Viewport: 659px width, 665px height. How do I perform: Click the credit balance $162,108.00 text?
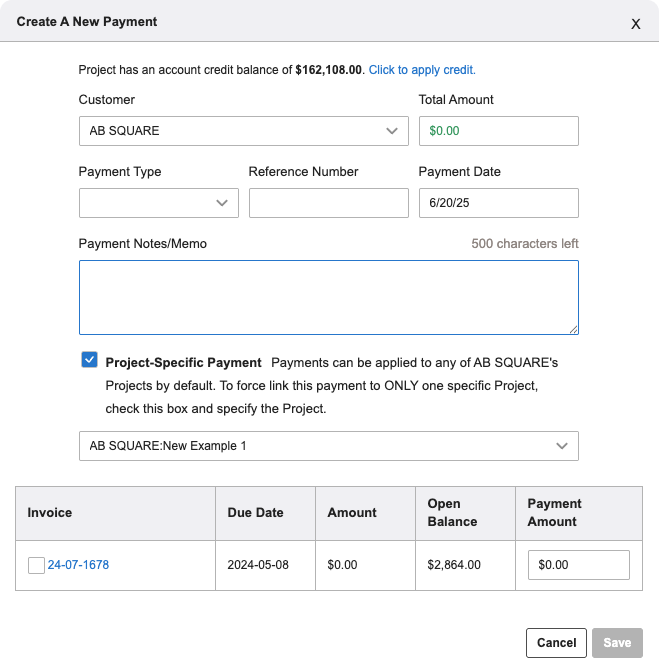click(328, 70)
